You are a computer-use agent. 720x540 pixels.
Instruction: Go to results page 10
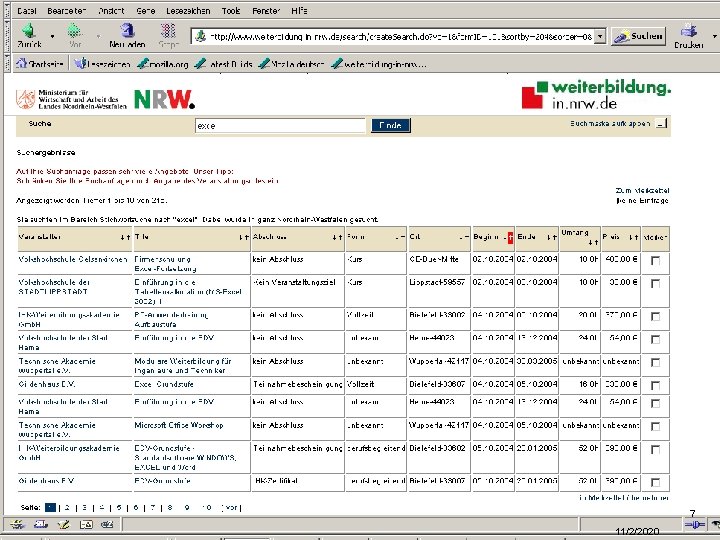pos(207,507)
